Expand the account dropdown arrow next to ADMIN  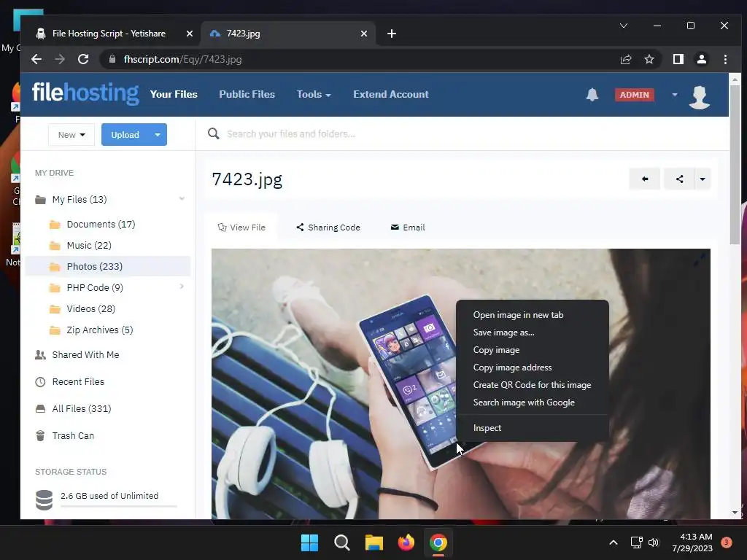tap(675, 94)
